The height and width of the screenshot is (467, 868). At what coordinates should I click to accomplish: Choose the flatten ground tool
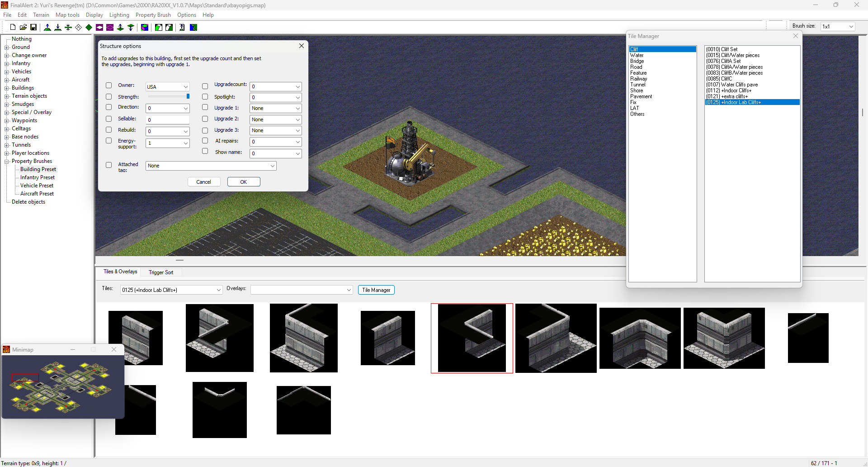68,27
